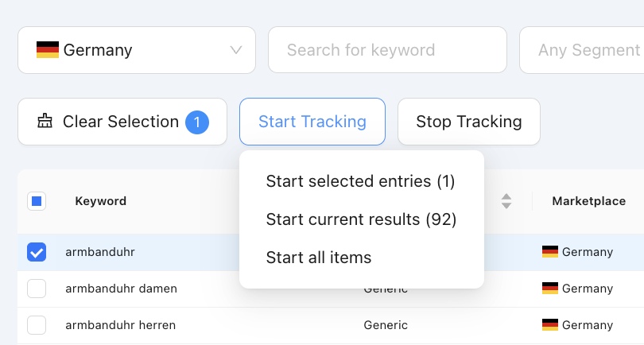Toggle the select-all checkbox in header
Viewport: 644px width, 345px height.
(x=37, y=201)
